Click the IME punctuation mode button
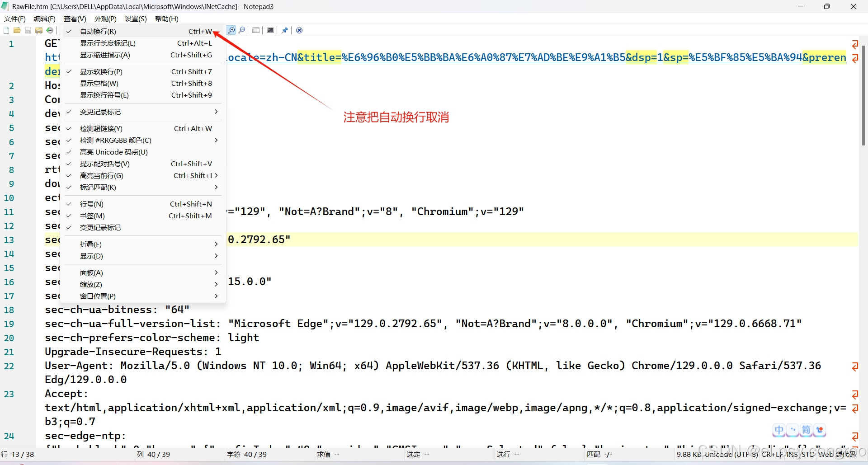Viewport: 868px width, 465px height. [793, 430]
